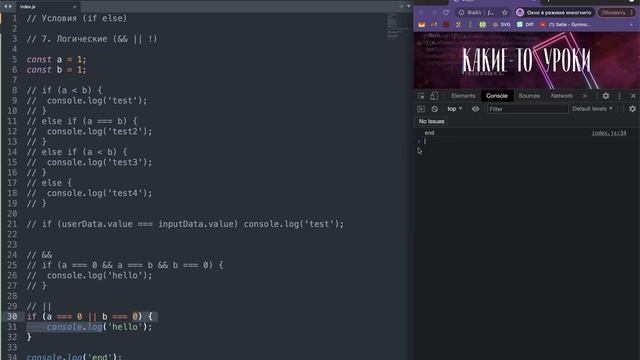Open DevTools settings gear beside the tabs

point(606,96)
